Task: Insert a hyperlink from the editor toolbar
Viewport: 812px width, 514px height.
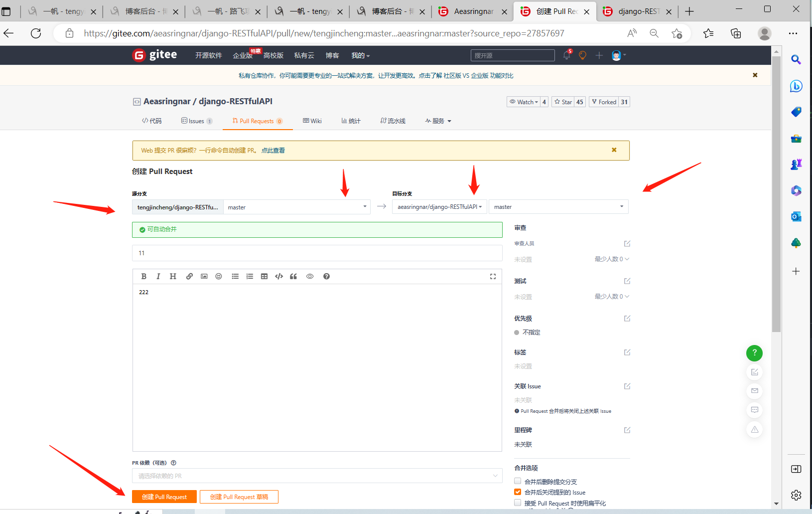Action: 189,276
